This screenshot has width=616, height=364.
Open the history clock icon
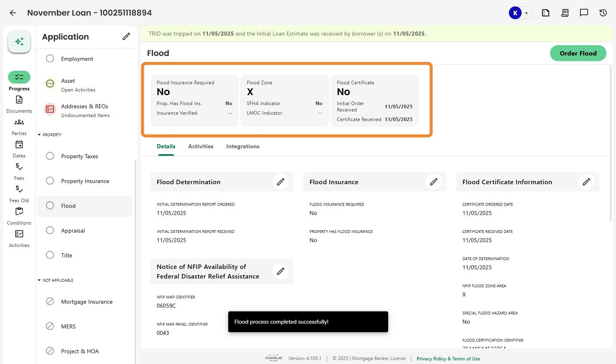(603, 13)
